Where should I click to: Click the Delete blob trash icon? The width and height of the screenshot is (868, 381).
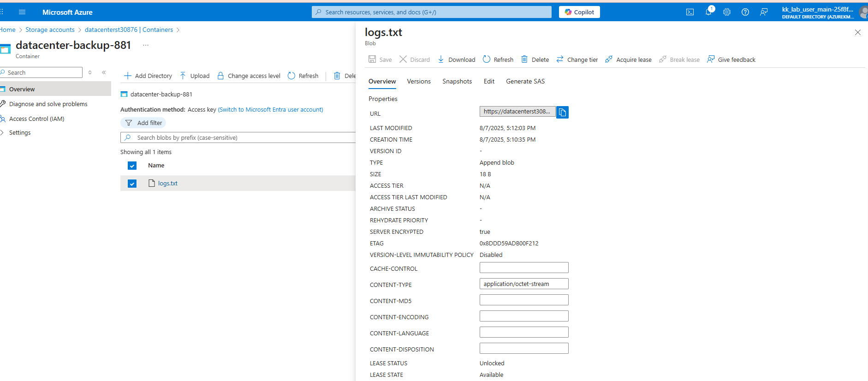tap(524, 60)
